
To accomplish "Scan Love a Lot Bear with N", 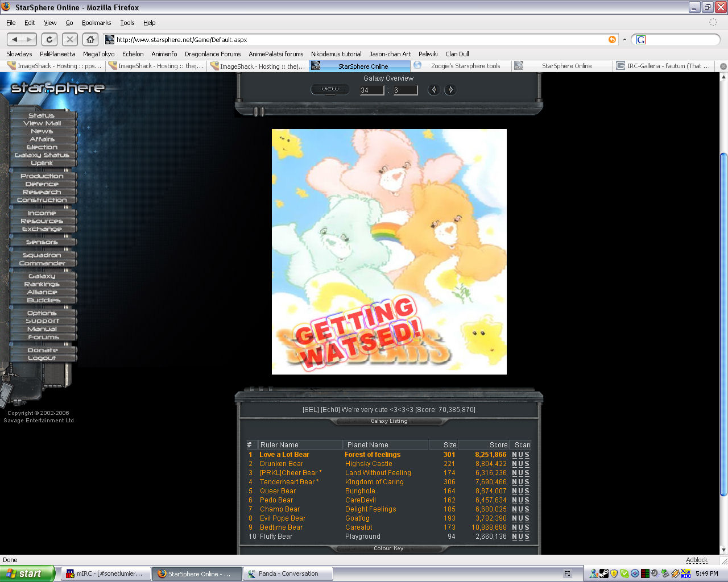I will tap(514, 455).
